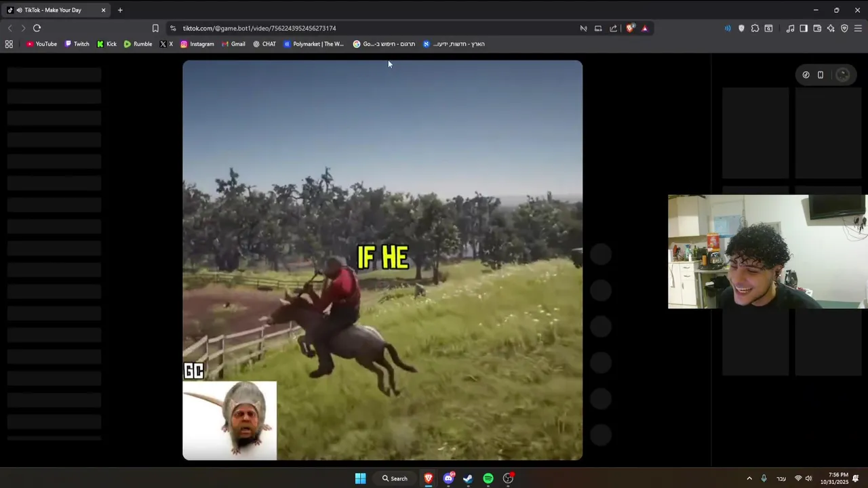Viewport: 868px width, 488px height.
Task: Click the share page icon
Action: pos(614,28)
